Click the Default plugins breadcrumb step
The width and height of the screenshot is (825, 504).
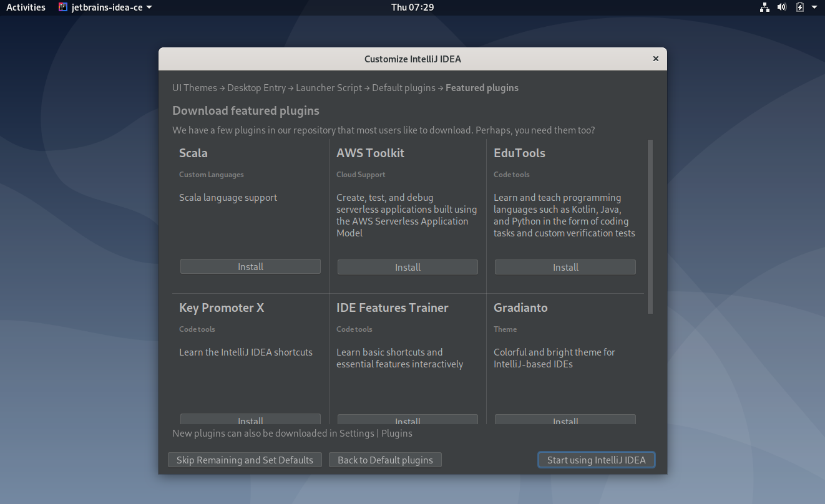coord(404,88)
